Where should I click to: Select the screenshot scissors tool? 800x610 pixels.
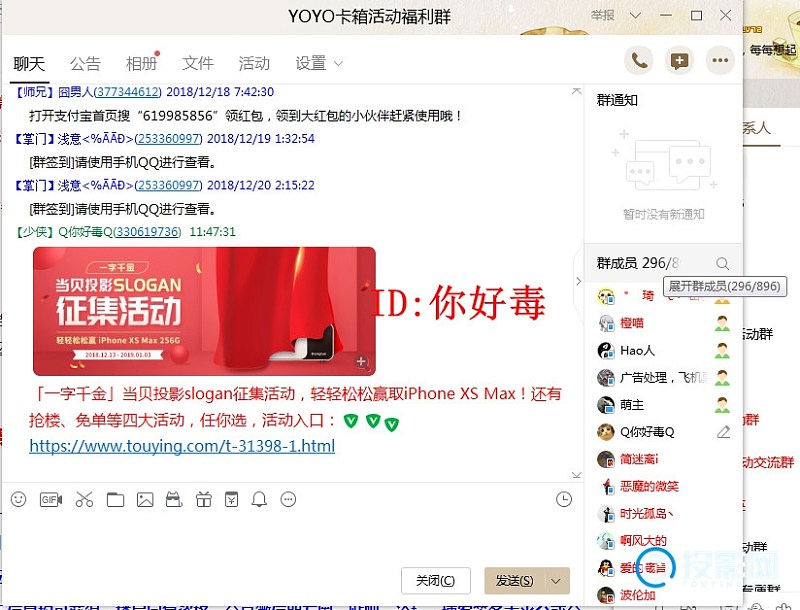click(x=84, y=499)
